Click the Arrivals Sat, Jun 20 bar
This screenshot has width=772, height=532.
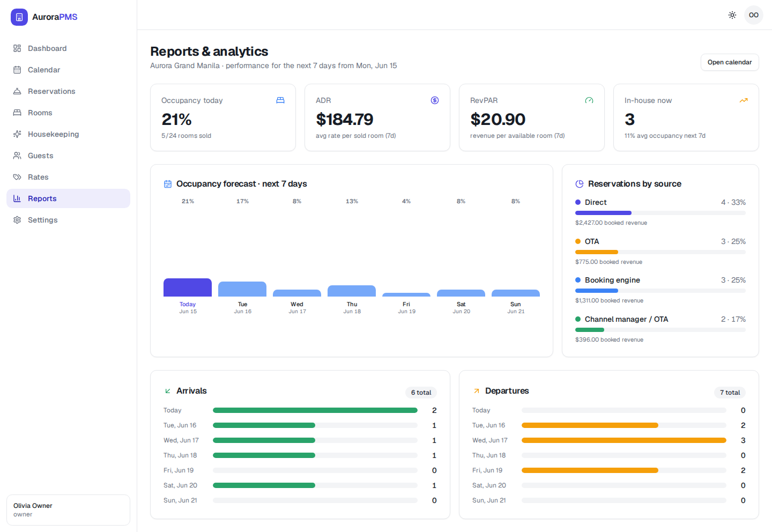(x=315, y=485)
